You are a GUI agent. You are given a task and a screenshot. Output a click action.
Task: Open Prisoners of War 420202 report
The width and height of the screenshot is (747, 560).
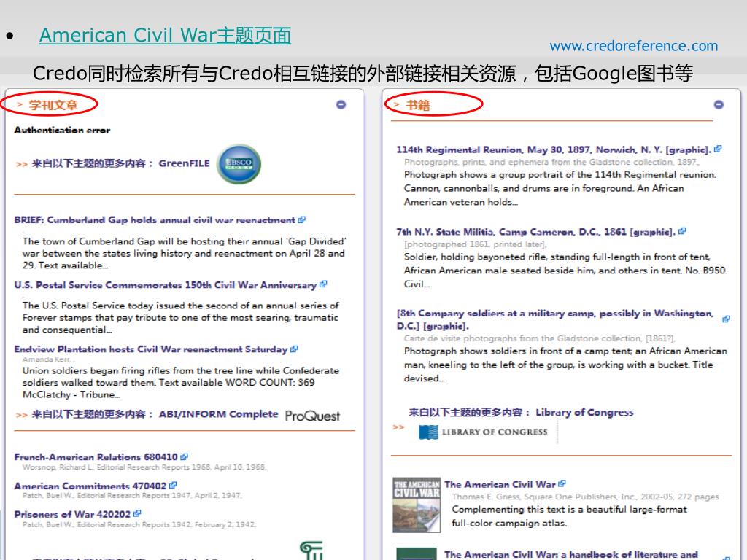point(72,514)
